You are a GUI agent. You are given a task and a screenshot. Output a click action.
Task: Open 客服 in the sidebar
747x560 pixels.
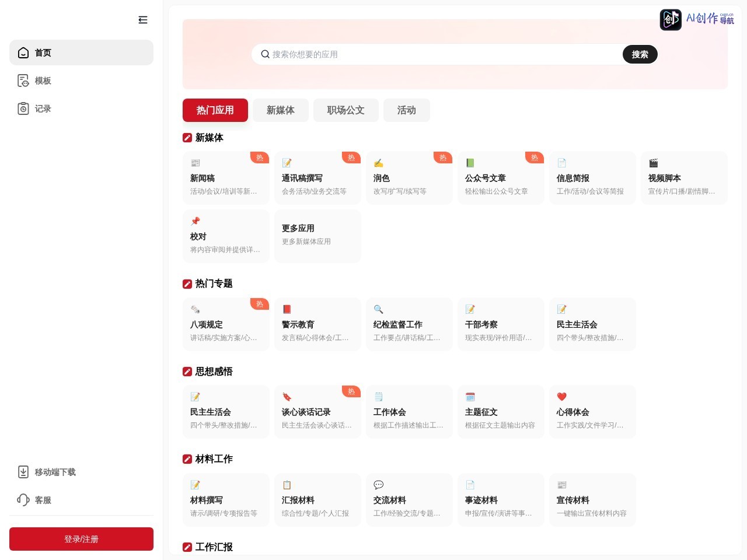[x=81, y=500]
